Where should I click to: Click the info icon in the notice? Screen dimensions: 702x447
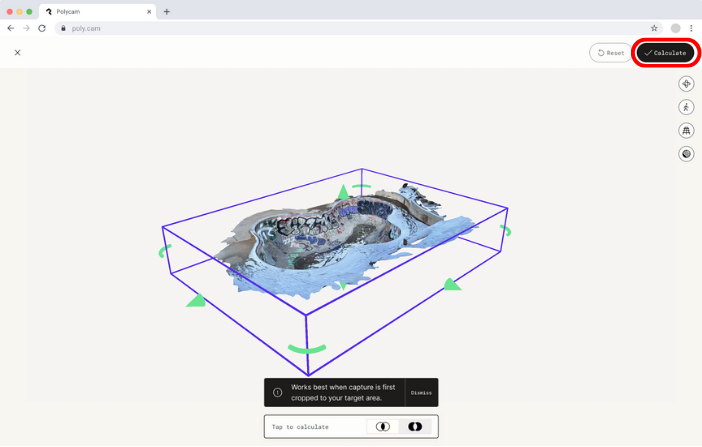click(x=278, y=392)
